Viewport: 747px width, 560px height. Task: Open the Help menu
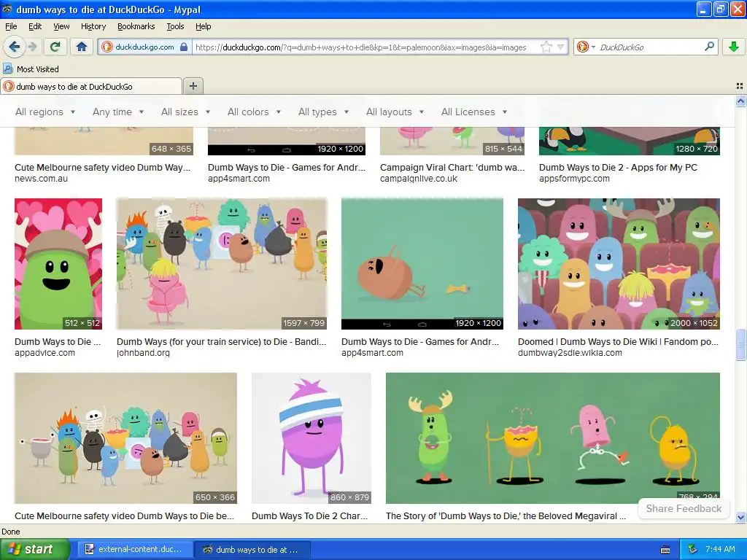tap(203, 26)
